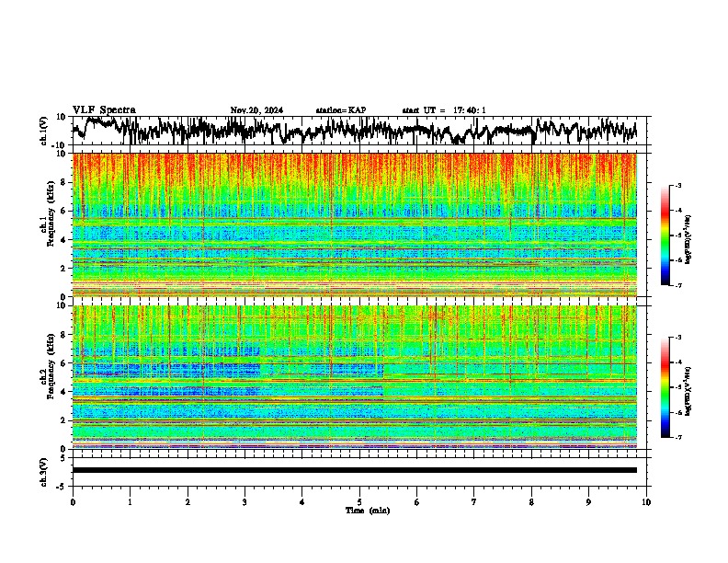Click "4" on ch.2 frequency axis

63,392
